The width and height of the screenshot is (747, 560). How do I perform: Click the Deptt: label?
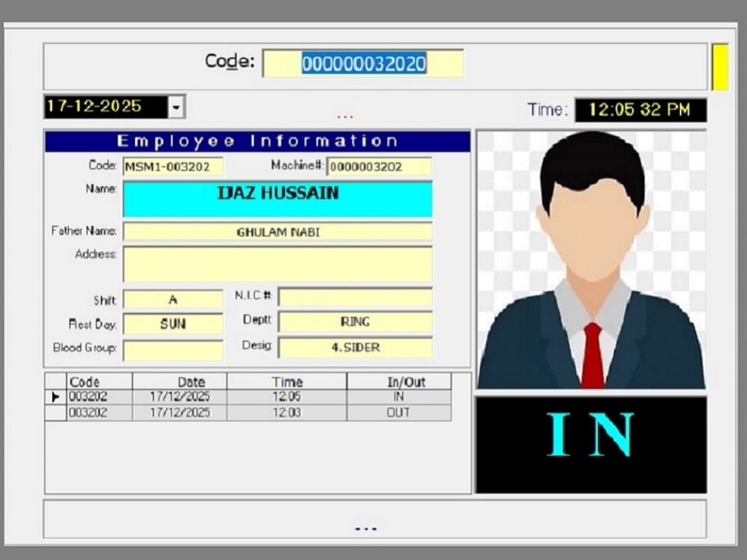coord(257,320)
